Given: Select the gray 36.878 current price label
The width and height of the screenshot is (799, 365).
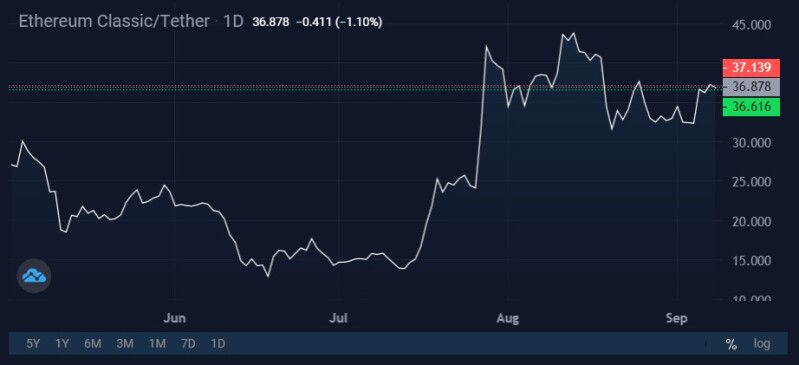Looking at the screenshot, I should (751, 87).
